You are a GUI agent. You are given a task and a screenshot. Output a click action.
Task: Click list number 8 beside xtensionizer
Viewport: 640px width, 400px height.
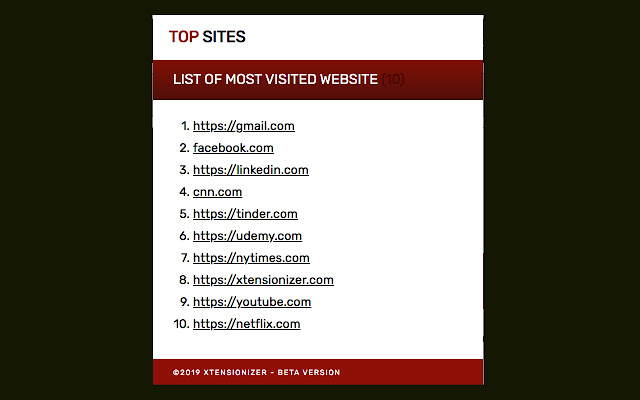[184, 280]
